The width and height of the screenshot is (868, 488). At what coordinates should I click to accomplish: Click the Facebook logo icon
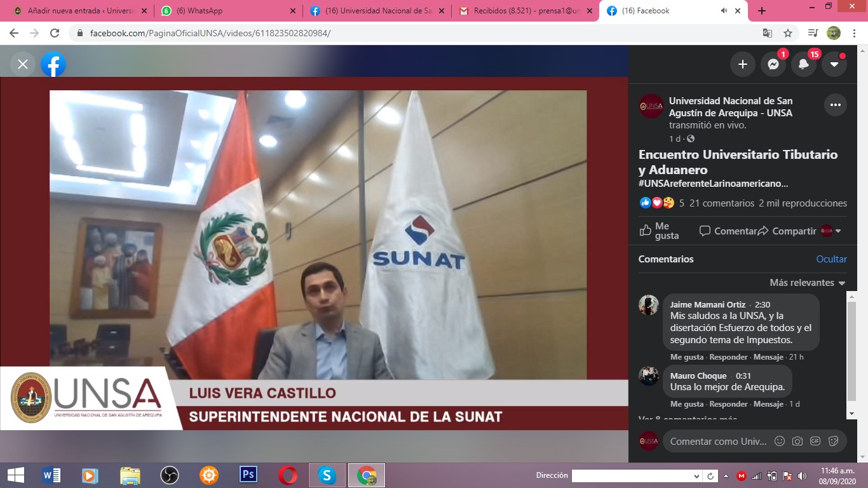pyautogui.click(x=53, y=64)
